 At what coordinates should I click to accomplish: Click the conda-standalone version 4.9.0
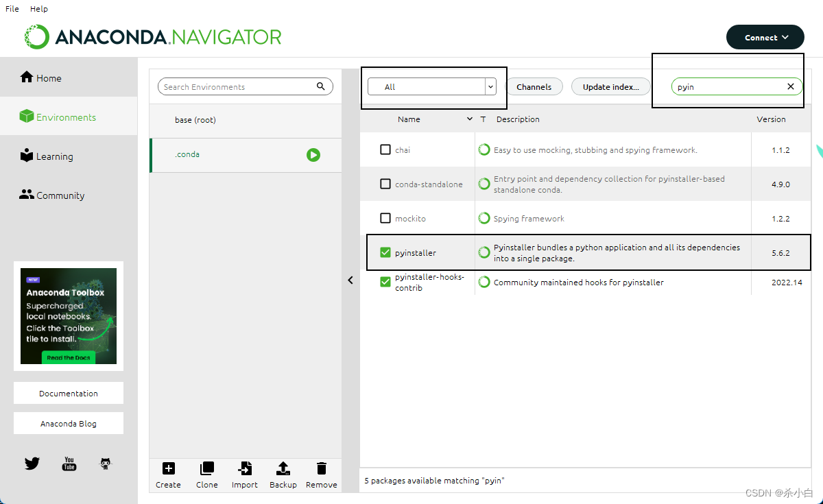(x=780, y=184)
